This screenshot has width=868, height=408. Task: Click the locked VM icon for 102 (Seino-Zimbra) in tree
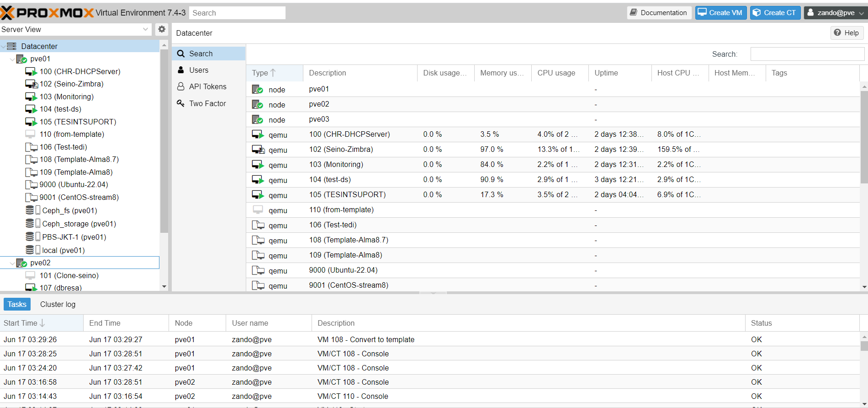click(31, 84)
